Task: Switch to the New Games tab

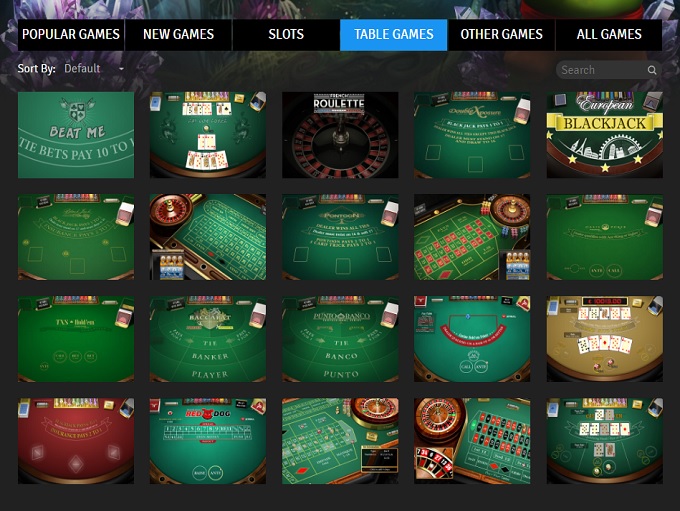Action: tap(178, 35)
